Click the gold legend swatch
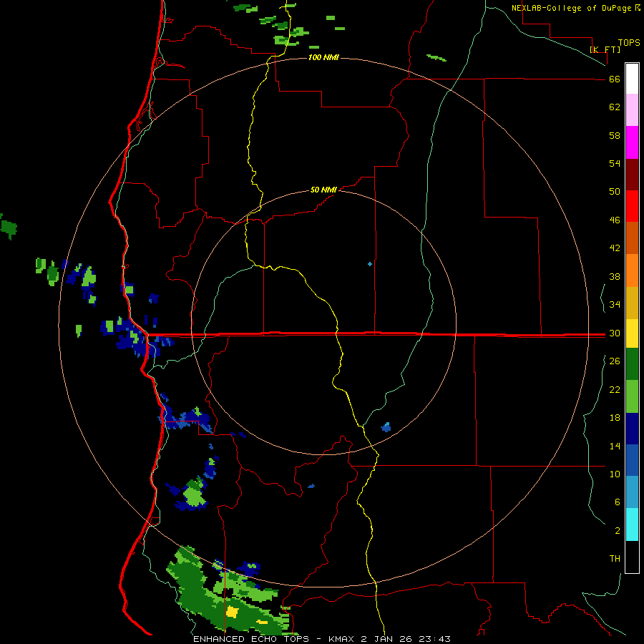The width and height of the screenshot is (644, 644). (x=632, y=302)
